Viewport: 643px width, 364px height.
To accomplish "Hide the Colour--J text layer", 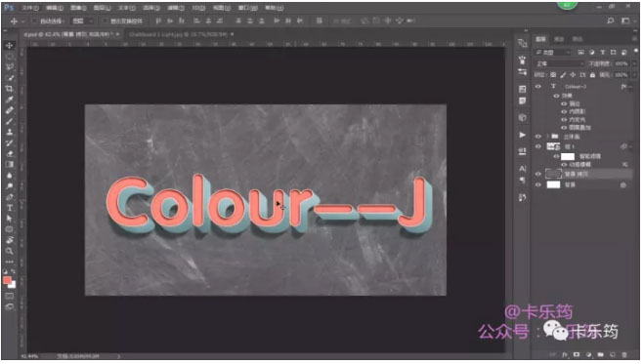I will [x=538, y=87].
